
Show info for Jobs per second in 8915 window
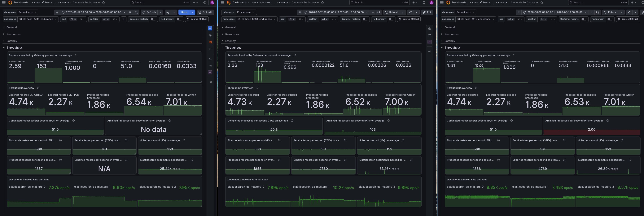pyautogui.click(x=622, y=140)
